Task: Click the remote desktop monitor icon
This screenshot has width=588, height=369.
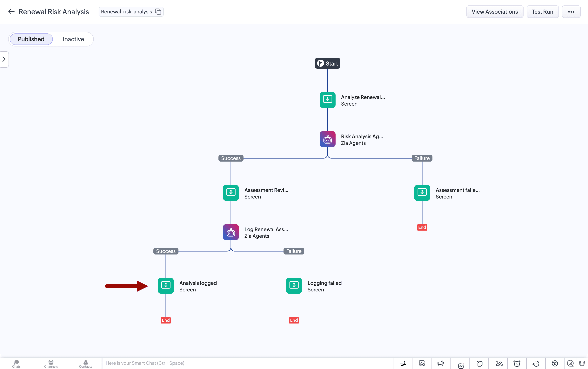Action: [403, 363]
